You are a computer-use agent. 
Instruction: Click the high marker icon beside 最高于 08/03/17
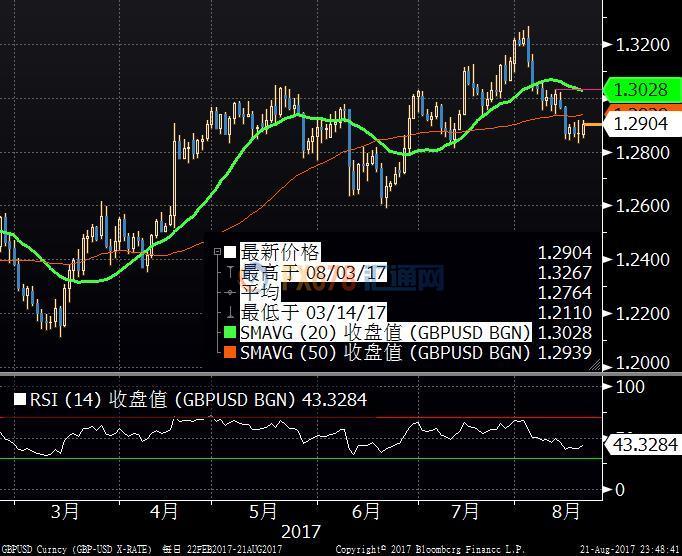click(230, 272)
